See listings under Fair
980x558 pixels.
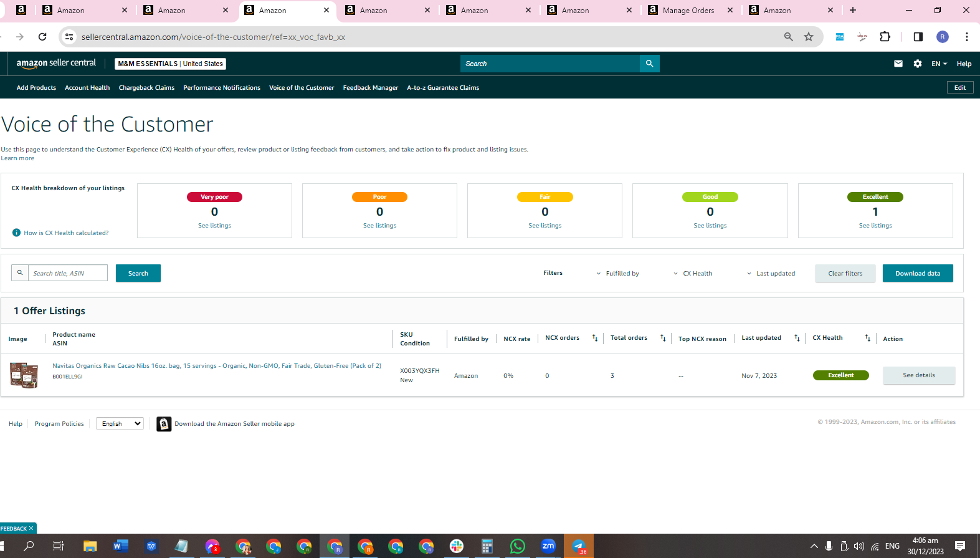[x=545, y=226]
